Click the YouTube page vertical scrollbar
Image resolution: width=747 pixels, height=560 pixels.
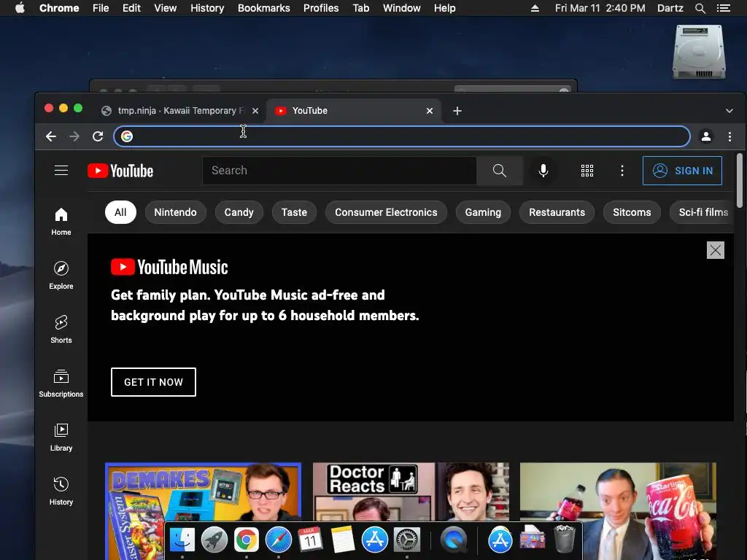pos(740,181)
